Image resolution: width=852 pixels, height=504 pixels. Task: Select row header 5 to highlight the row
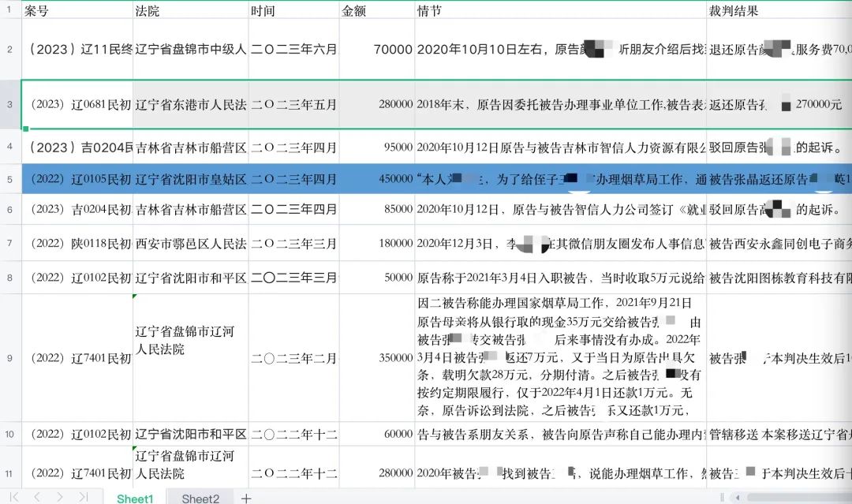coord(8,179)
